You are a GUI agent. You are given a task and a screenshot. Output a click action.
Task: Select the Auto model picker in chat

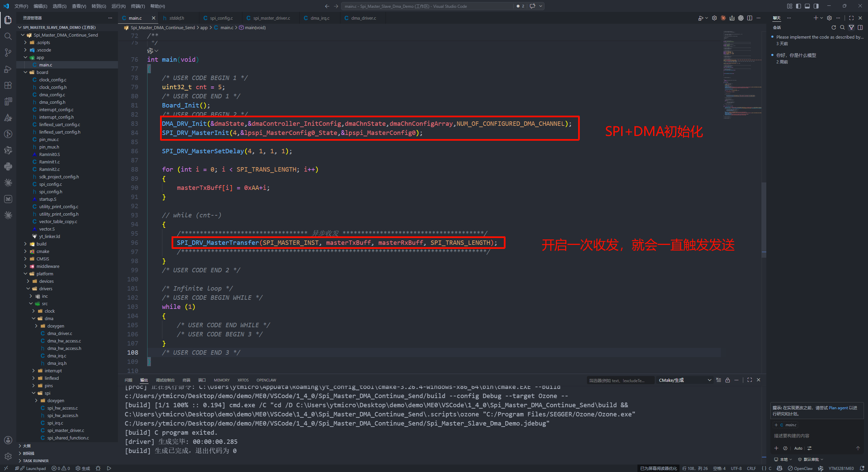point(798,448)
